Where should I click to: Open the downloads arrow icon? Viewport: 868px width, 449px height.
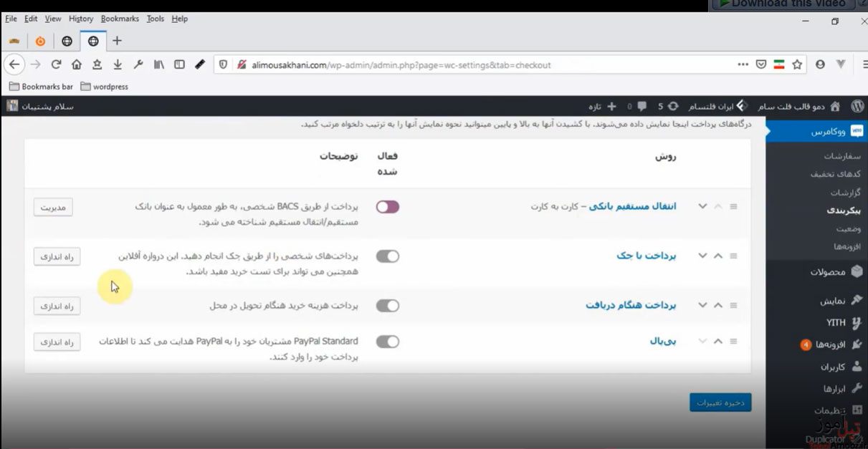118,64
